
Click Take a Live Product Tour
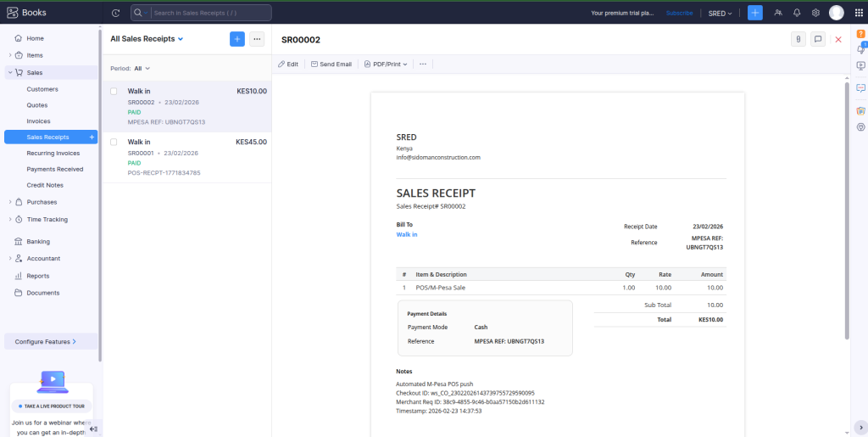pos(52,406)
